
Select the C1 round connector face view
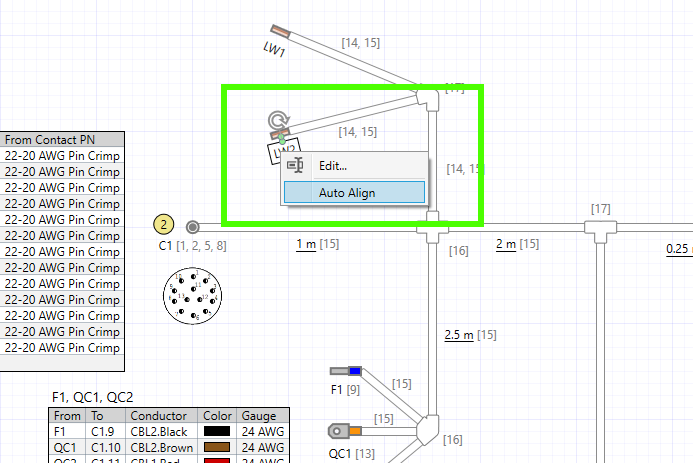[193, 296]
